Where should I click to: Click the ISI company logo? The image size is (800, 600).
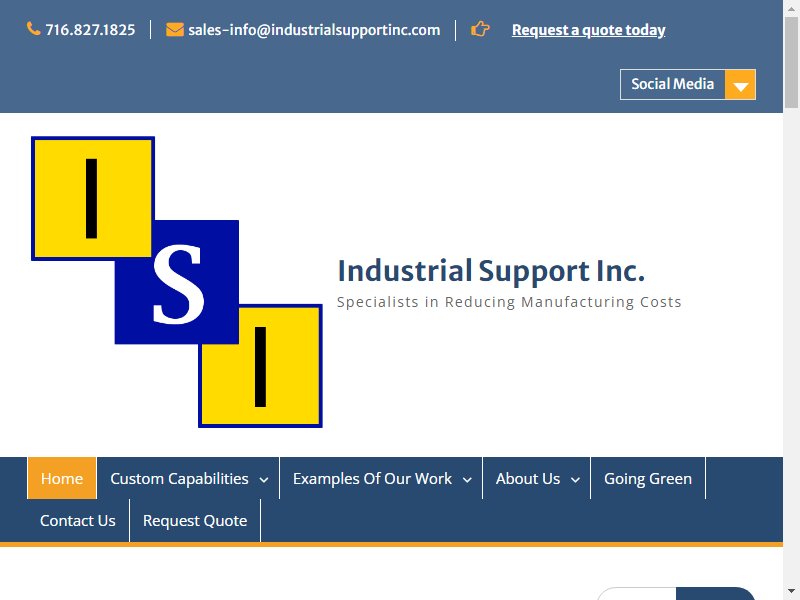177,282
